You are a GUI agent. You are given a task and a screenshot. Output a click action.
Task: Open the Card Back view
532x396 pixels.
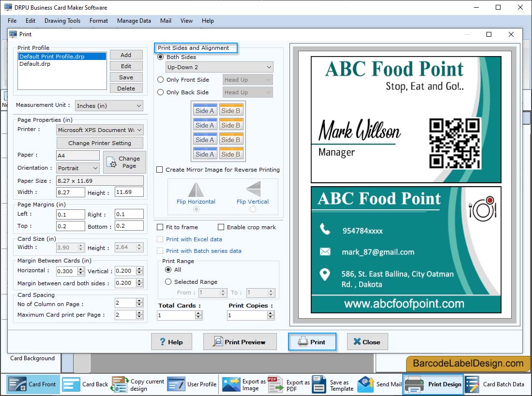pos(85,384)
